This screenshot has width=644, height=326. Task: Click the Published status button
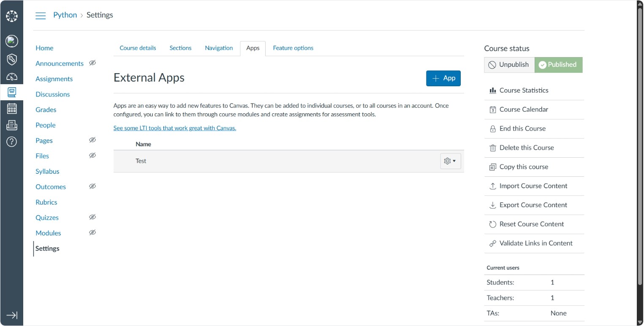(558, 65)
